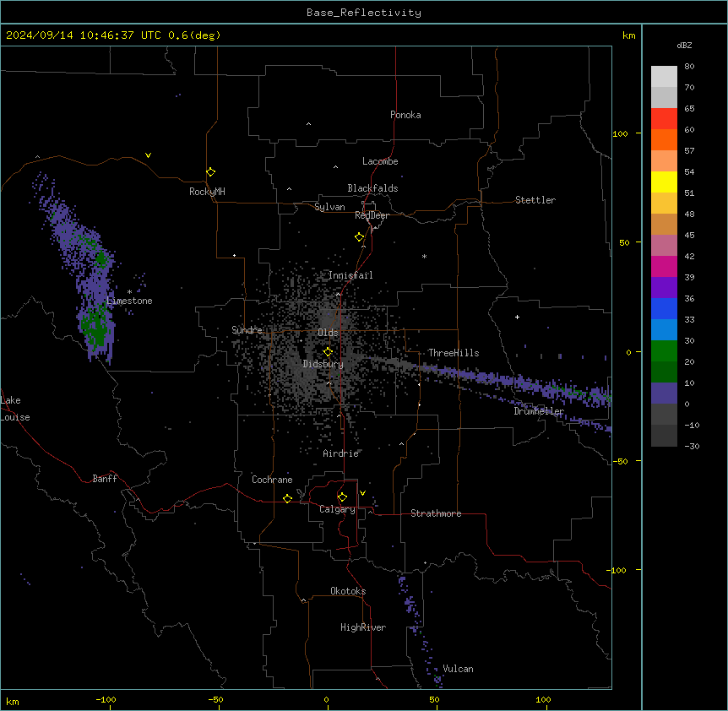This screenshot has height=711, width=728.
Task: Click the Okotoks label
Action: click(x=348, y=591)
